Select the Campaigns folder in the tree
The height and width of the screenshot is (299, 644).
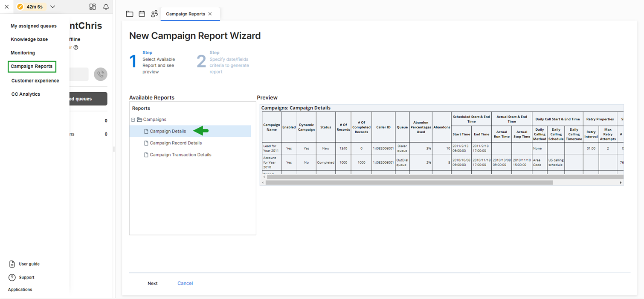click(154, 120)
